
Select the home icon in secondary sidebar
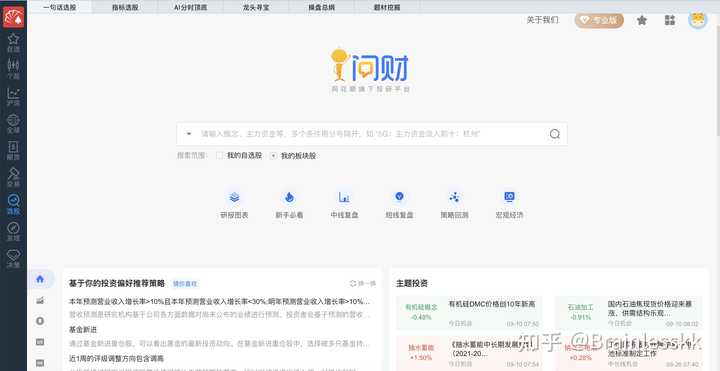40,279
